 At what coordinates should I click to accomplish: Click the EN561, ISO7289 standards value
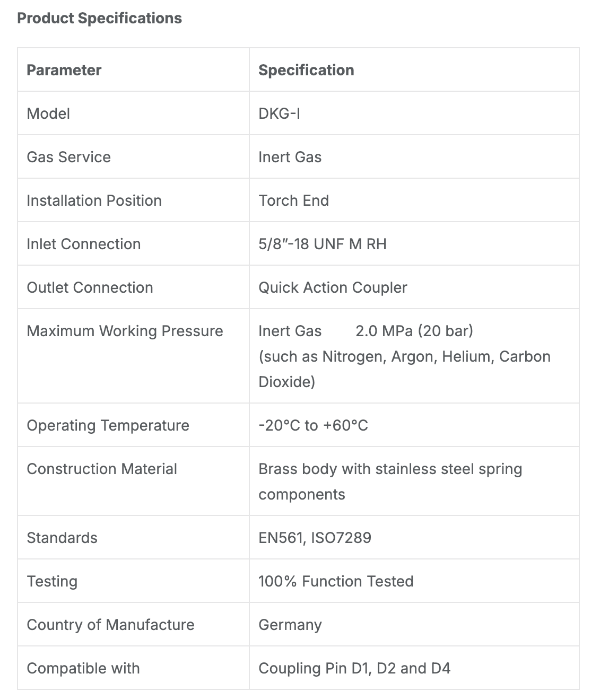pyautogui.click(x=315, y=538)
